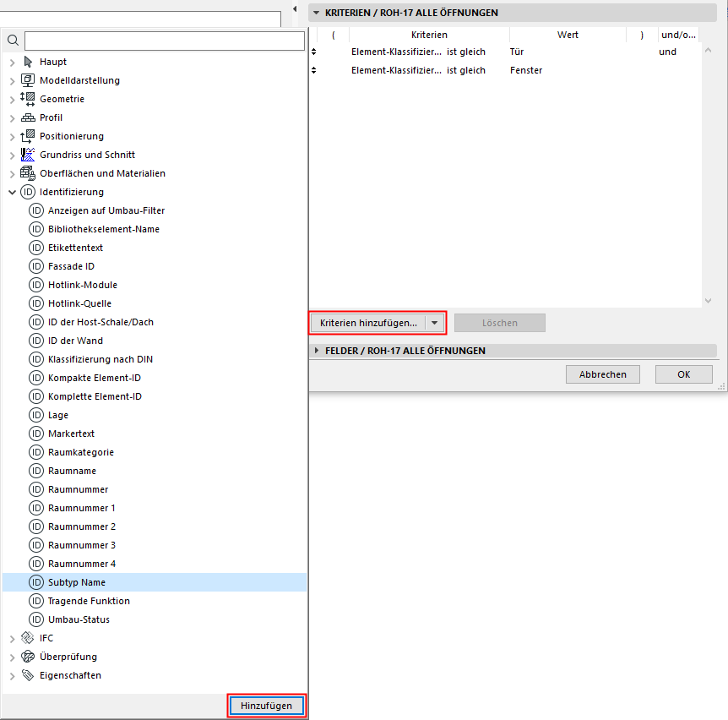Click the reorder handle of the Fenster row
728x720 pixels.
[x=314, y=70]
